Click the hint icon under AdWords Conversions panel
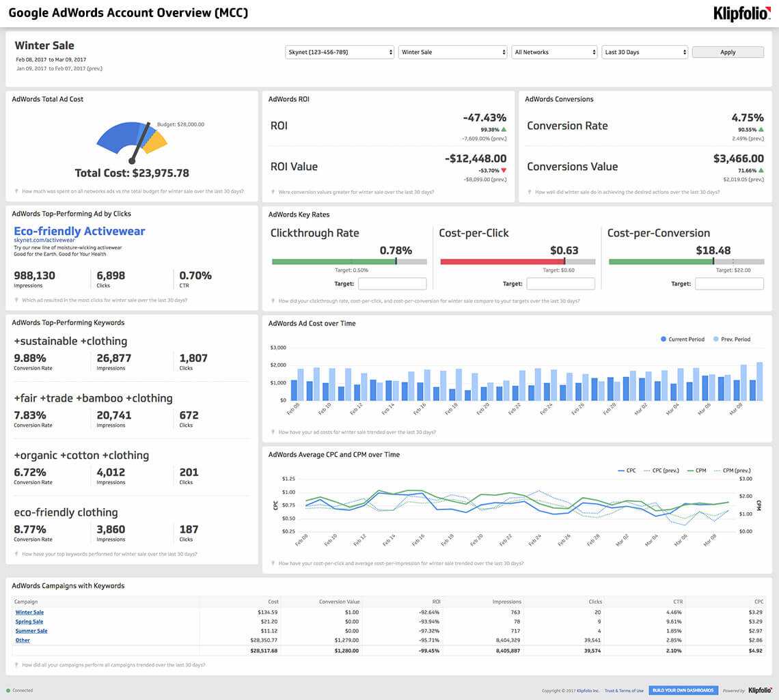 point(529,192)
